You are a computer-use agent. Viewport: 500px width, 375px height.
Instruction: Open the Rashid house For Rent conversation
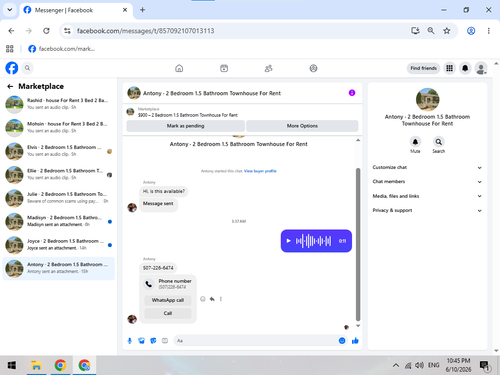pyautogui.click(x=59, y=104)
